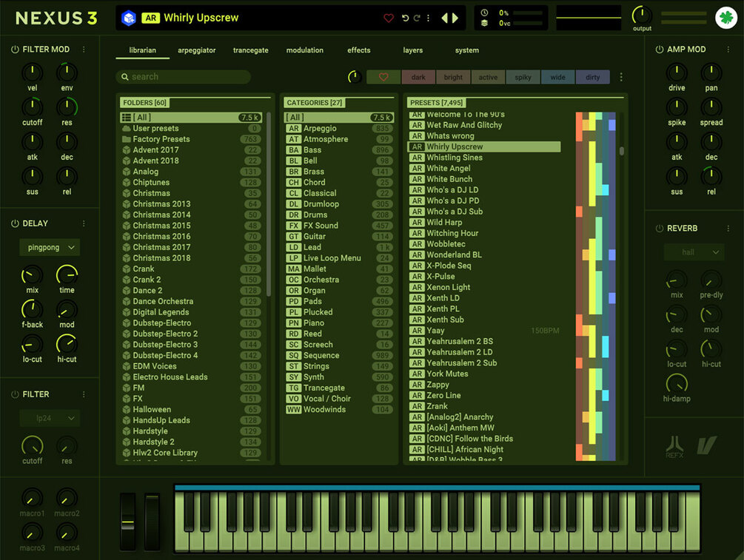Open Delay options menu dots

pyautogui.click(x=84, y=223)
